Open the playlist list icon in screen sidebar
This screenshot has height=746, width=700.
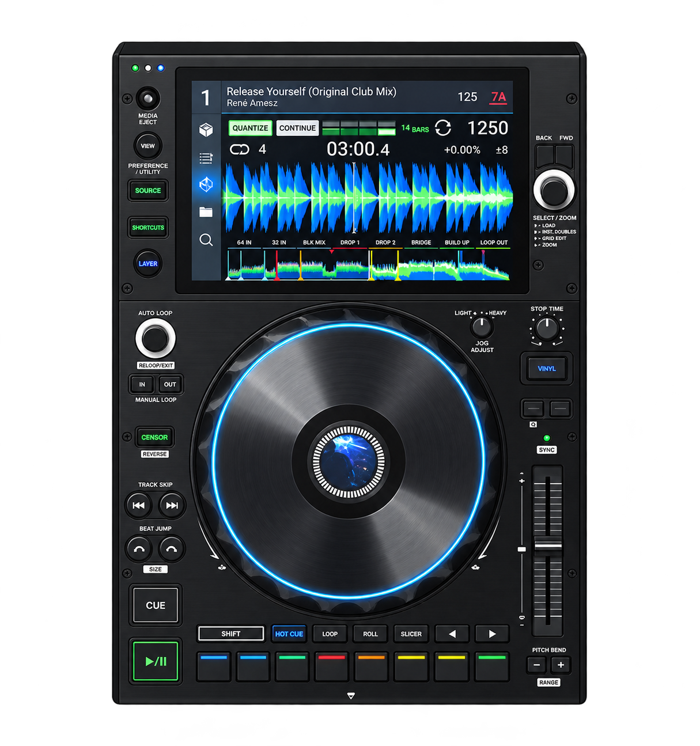206,158
